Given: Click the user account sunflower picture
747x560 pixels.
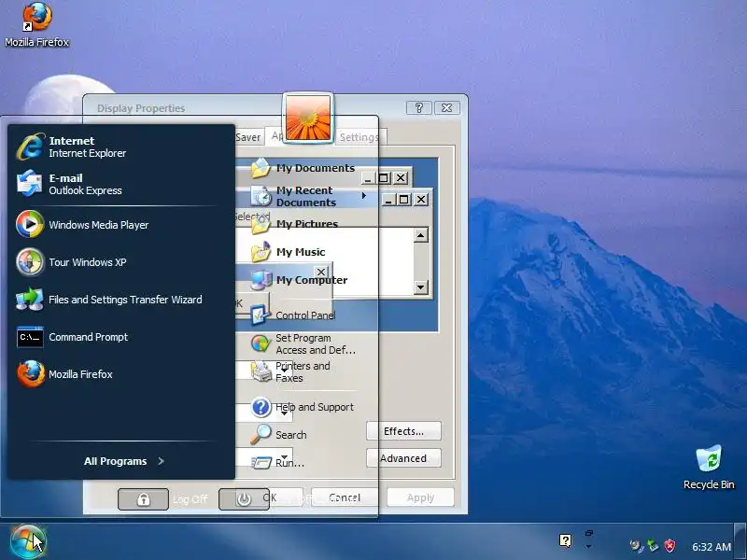Looking at the screenshot, I should click(308, 118).
